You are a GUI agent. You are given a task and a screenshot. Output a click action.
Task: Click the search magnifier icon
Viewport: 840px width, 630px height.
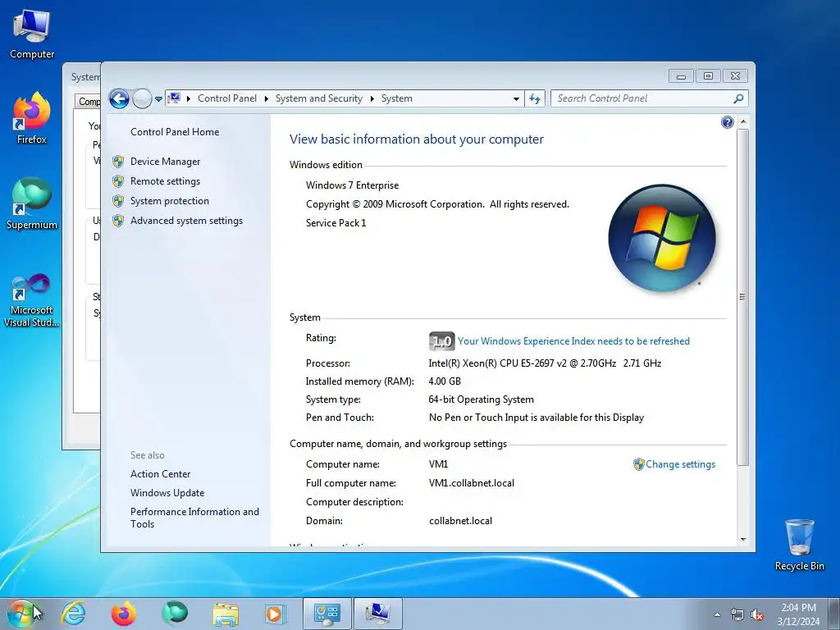click(738, 98)
